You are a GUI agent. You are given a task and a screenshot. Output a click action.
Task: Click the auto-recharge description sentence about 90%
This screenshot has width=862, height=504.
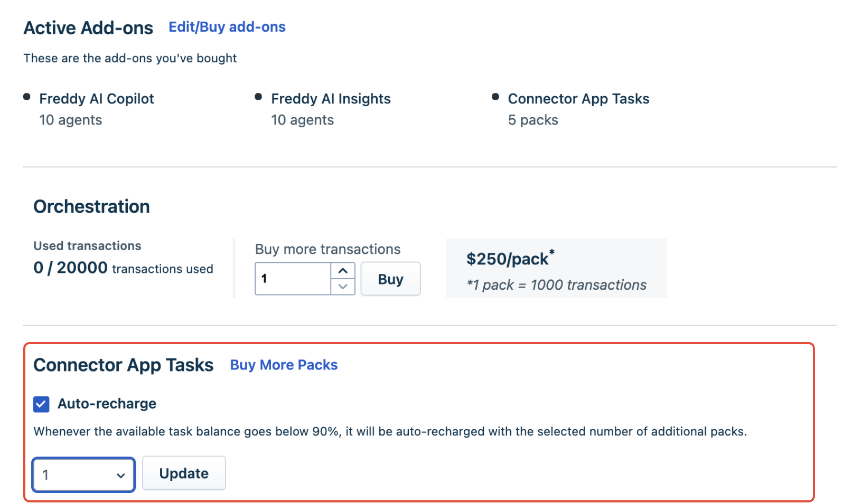tap(390, 431)
